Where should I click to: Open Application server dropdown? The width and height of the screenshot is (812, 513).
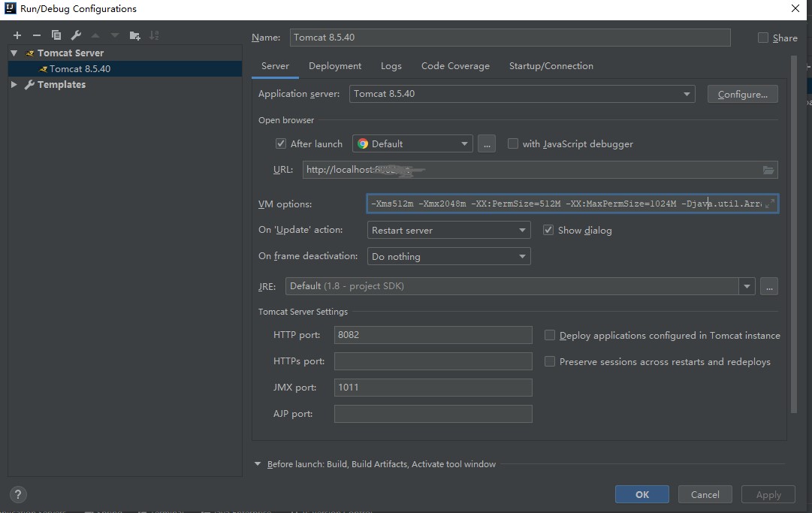point(522,94)
